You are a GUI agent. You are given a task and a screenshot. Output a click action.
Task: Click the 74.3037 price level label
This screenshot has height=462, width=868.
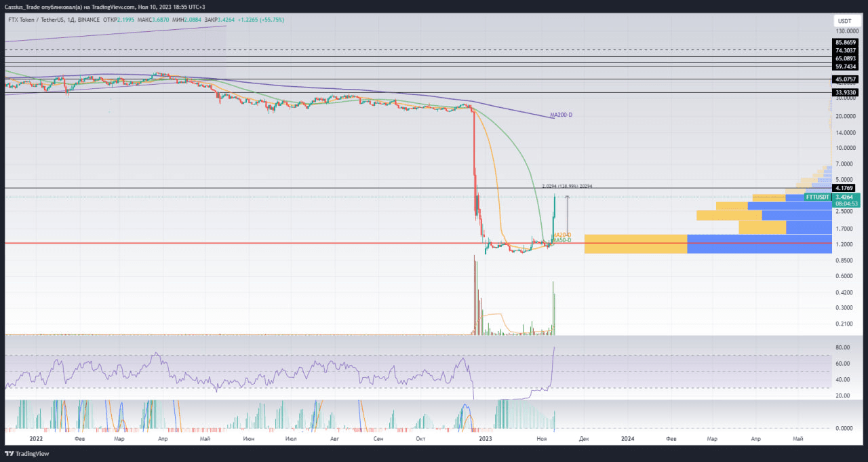846,50
